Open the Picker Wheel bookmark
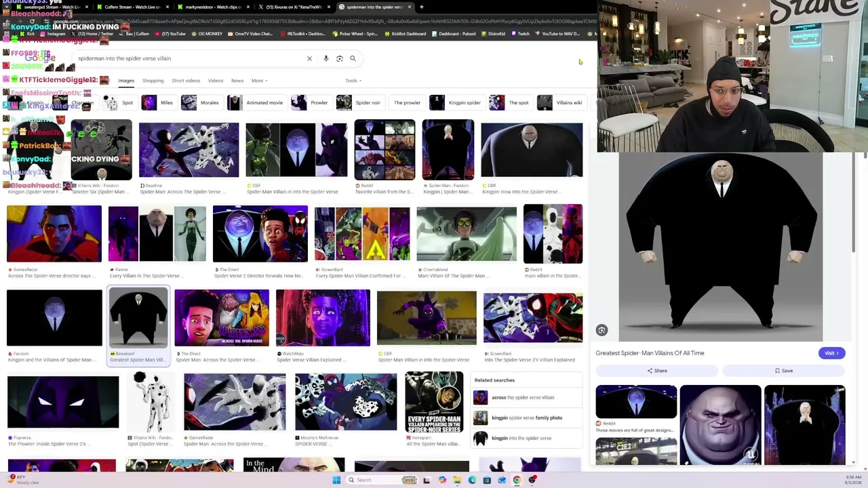 (355, 33)
